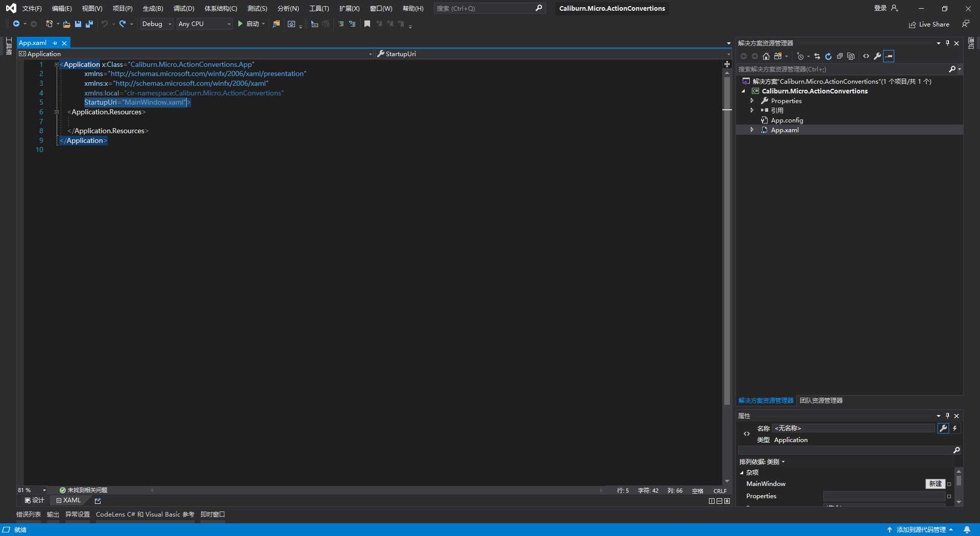Toggle vertical split layout icon
980x536 pixels.
pos(712,501)
